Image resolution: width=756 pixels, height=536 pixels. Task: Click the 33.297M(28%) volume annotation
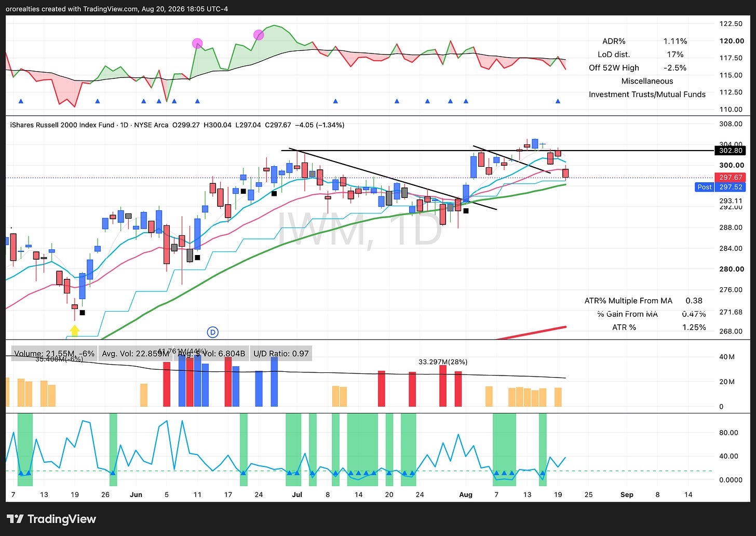tap(443, 361)
